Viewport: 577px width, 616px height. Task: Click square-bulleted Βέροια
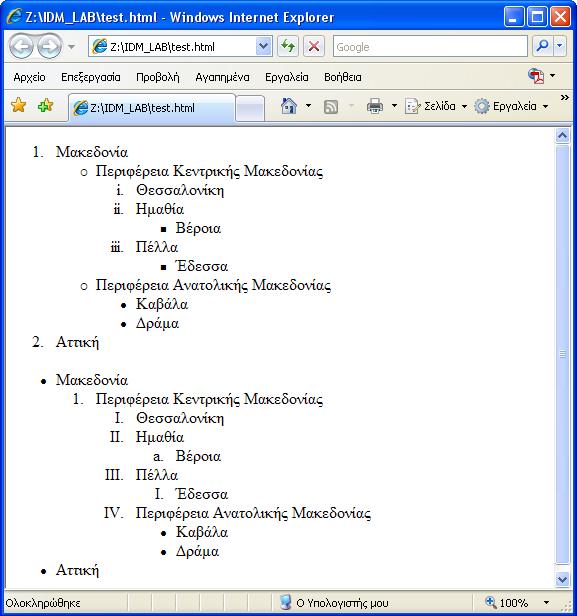198,228
